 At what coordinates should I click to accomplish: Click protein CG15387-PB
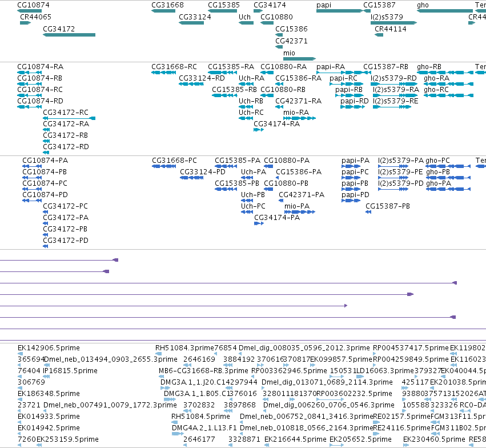388,206
